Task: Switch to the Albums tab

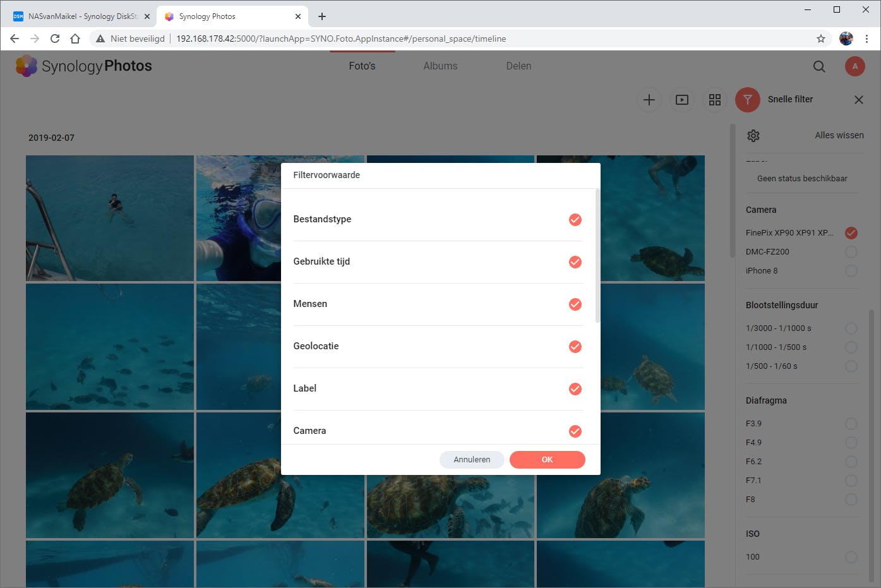Action: tap(440, 66)
